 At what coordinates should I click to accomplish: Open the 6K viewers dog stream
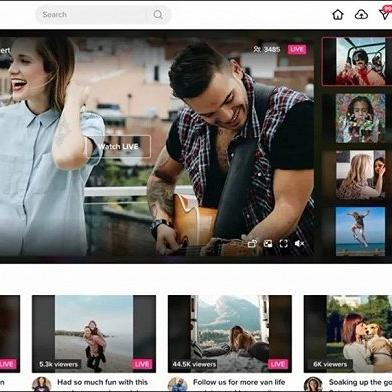pos(348,334)
